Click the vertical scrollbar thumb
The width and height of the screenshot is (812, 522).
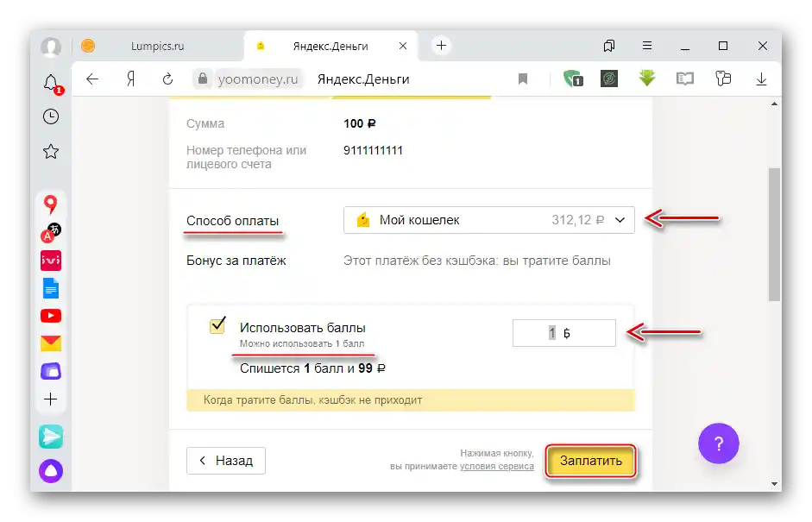pos(774,234)
